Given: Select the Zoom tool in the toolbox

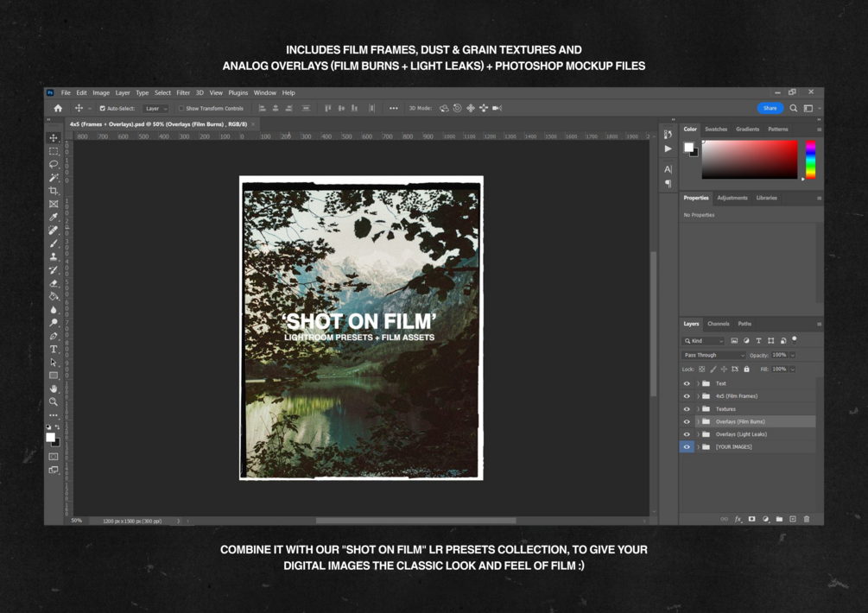Looking at the screenshot, I should click(x=54, y=402).
